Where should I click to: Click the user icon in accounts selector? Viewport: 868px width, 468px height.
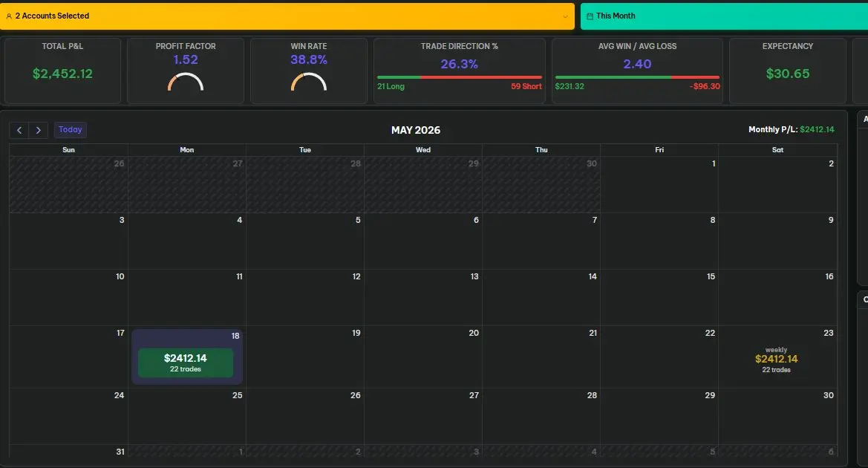[9, 16]
